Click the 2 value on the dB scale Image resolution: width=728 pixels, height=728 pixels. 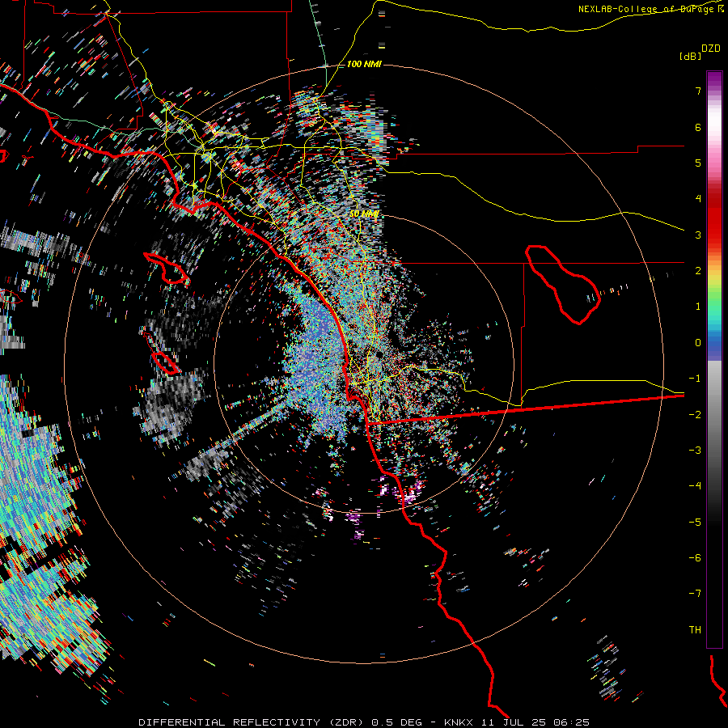(698, 271)
